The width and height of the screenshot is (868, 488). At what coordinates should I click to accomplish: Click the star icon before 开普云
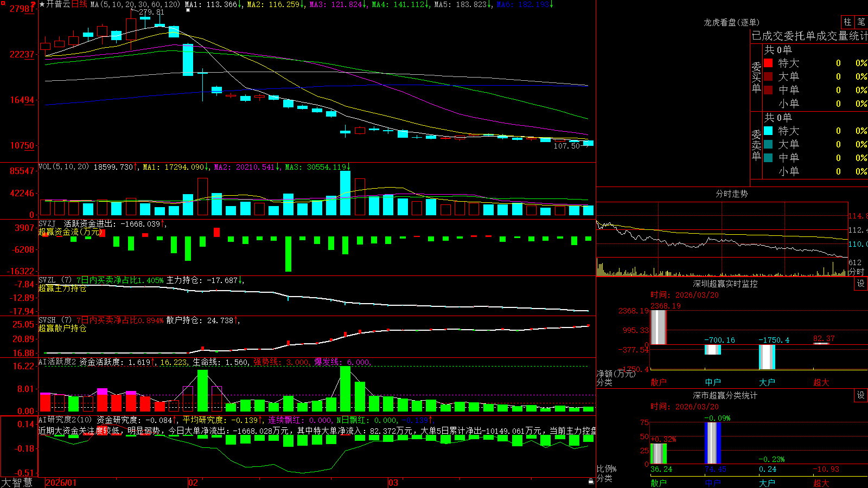[42, 4]
